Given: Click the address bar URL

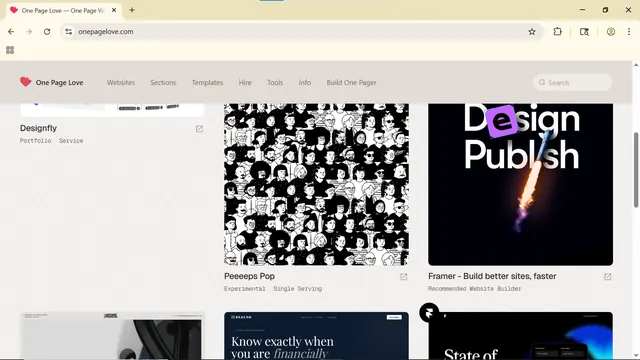Looking at the screenshot, I should click(x=106, y=31).
